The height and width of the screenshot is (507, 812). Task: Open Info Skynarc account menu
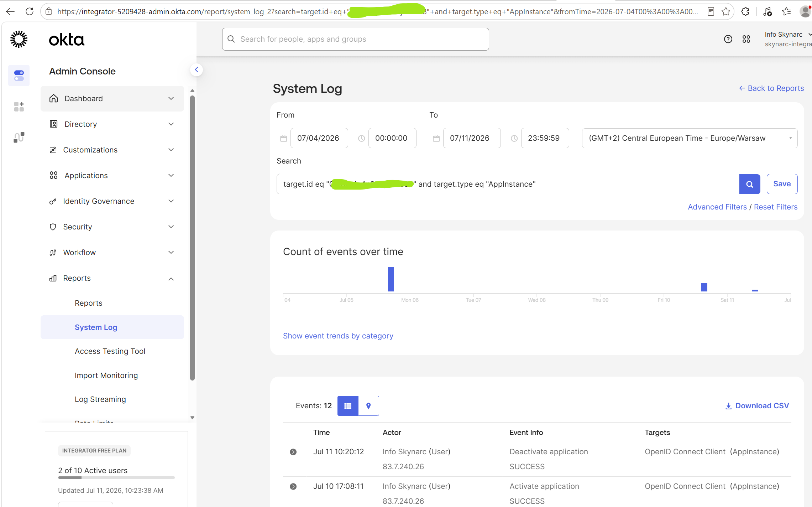(x=788, y=39)
